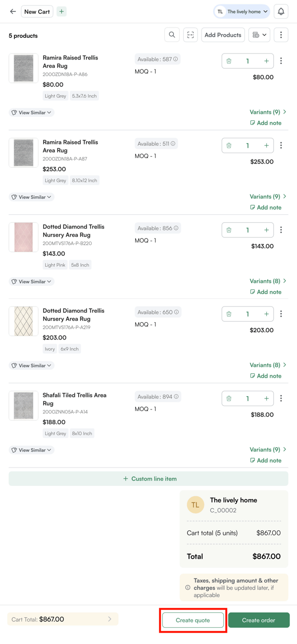The image size is (297, 644).
Task: Expand the Cart Total summary bar
Action: pyautogui.click(x=63, y=619)
